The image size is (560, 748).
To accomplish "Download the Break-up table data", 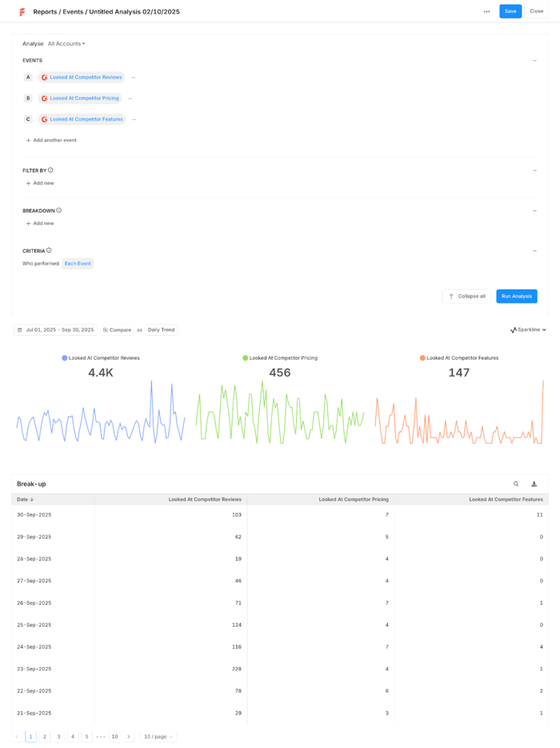I will [x=534, y=484].
